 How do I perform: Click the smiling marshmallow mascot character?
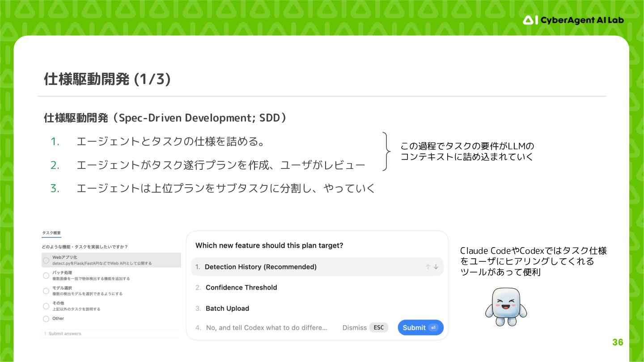coord(506,307)
